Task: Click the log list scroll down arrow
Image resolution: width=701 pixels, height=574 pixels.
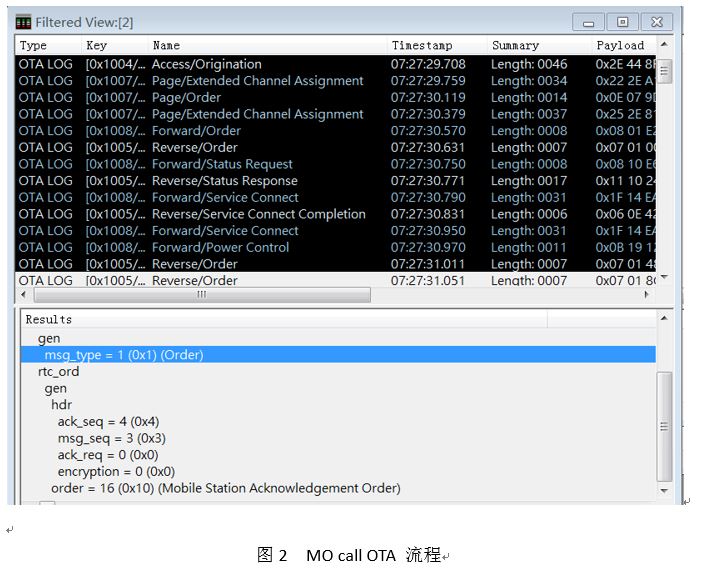Action: (664, 278)
